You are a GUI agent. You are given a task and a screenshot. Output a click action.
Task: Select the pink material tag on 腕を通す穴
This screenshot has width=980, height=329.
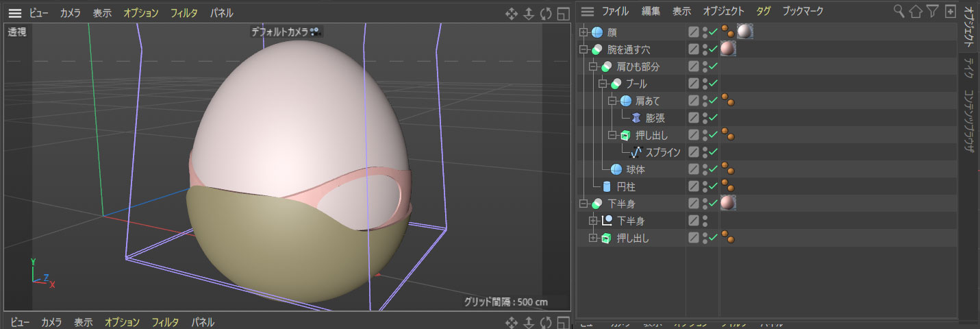click(728, 49)
